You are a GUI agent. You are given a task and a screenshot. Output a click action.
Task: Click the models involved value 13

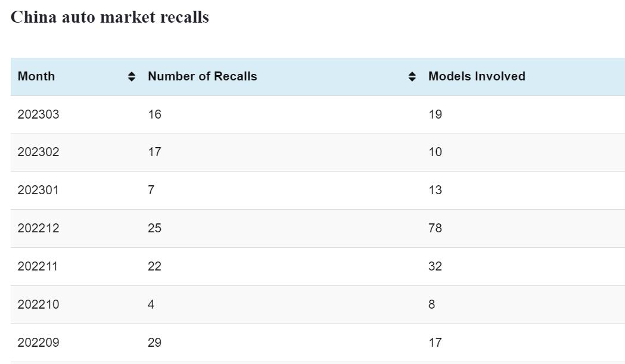click(436, 190)
